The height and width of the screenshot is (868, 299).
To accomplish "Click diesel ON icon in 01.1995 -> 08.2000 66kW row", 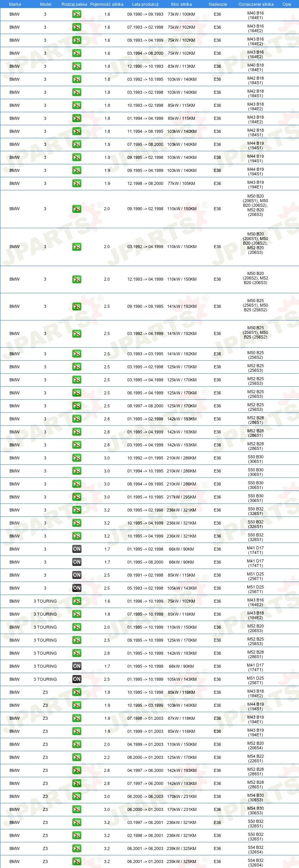I will (76, 562).
